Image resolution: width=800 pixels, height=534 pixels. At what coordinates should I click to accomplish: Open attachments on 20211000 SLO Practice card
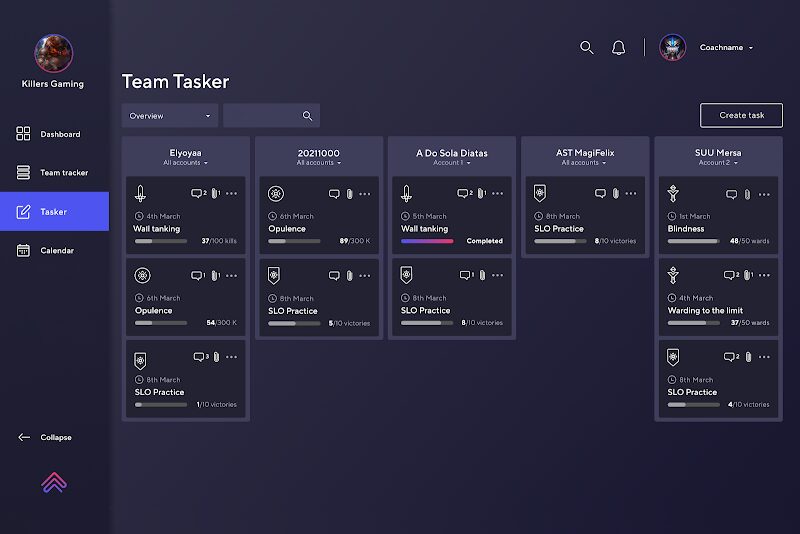coord(349,275)
